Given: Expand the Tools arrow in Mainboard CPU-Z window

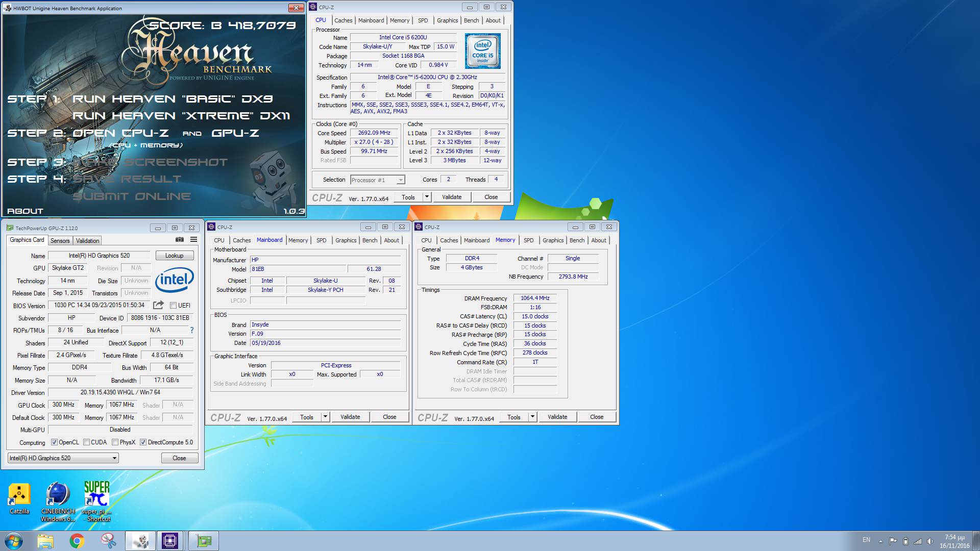Looking at the screenshot, I should pyautogui.click(x=325, y=417).
